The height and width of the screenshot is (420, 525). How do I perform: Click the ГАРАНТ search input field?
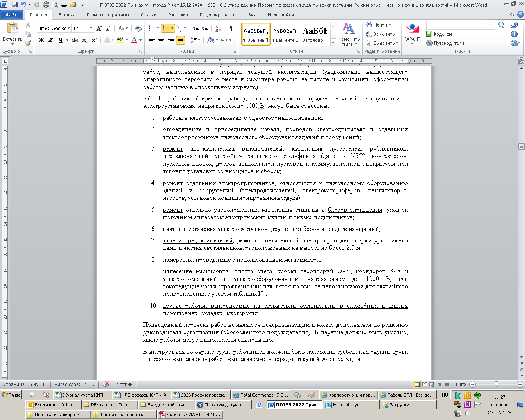pyautogui.click(x=460, y=25)
